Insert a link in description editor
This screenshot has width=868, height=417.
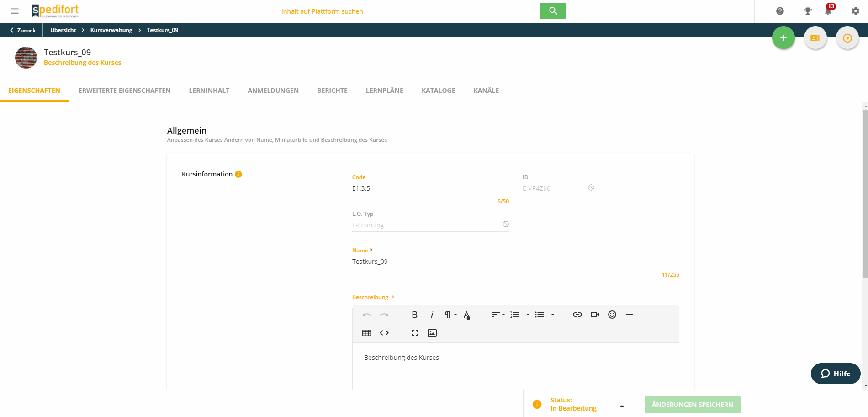(x=577, y=315)
